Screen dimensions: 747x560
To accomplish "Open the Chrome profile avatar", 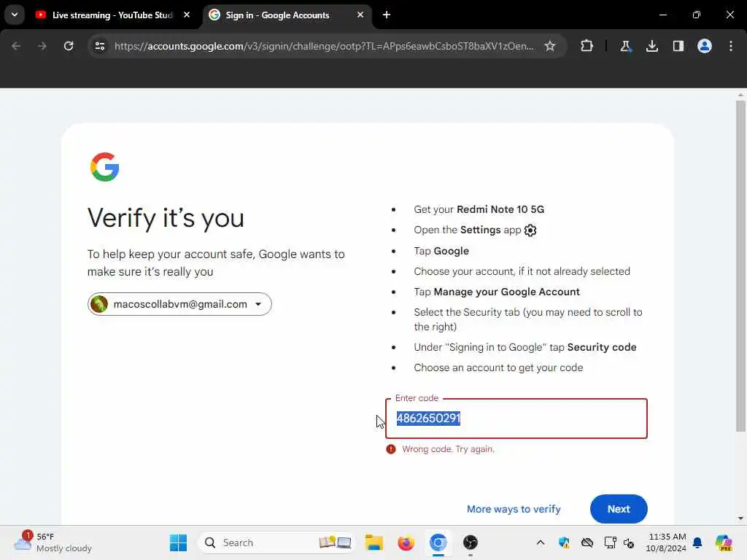I will 704,46.
